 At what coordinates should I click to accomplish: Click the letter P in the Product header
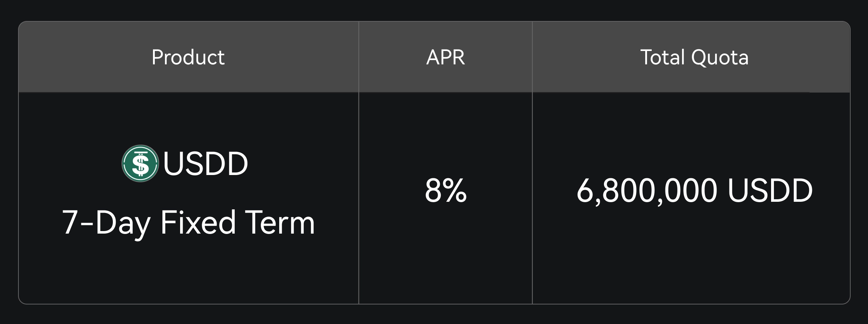coord(157,57)
